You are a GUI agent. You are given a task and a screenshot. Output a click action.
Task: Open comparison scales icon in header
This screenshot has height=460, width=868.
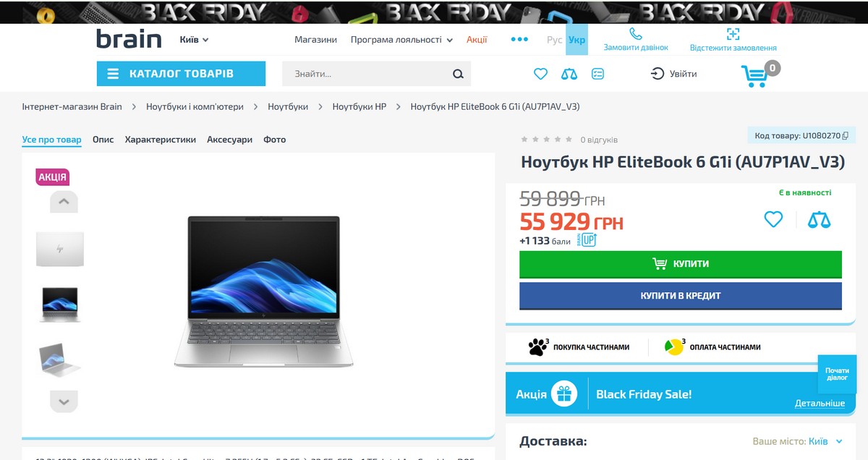pyautogui.click(x=569, y=74)
